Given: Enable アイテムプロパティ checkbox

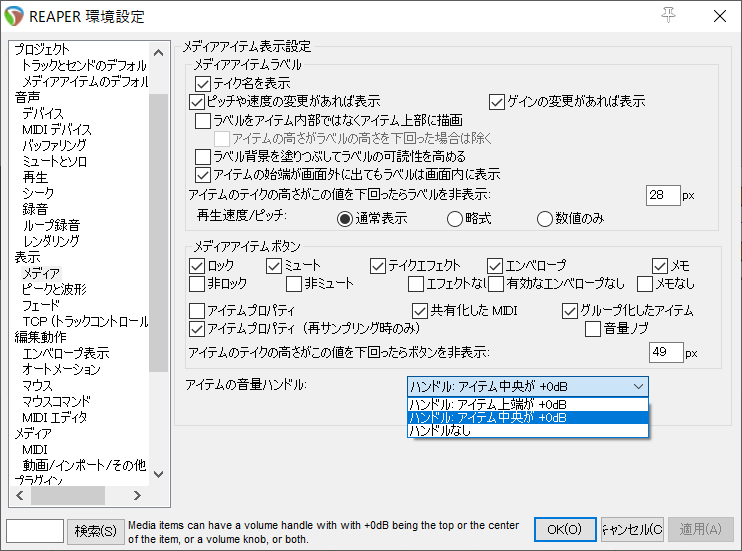Looking at the screenshot, I should tap(196, 311).
